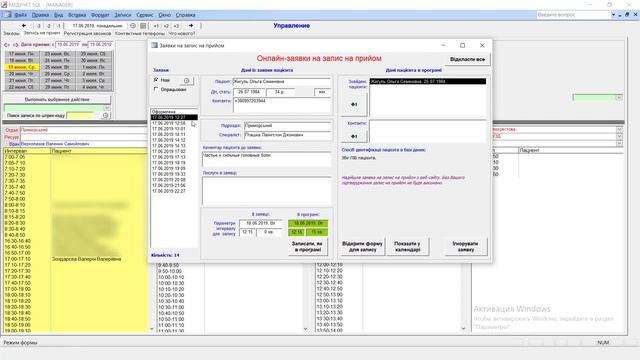Open the help question box dropdown arrow
The image size is (640, 360).
(x=613, y=15)
